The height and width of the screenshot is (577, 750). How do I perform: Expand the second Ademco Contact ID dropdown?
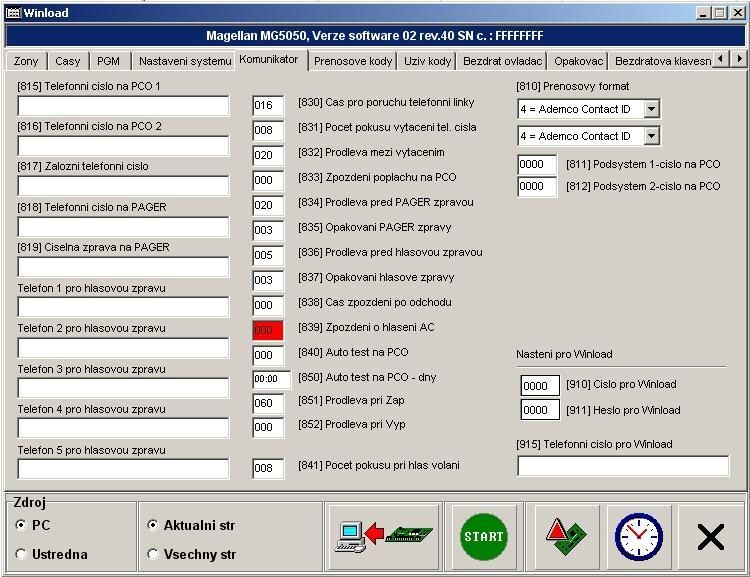coord(651,135)
